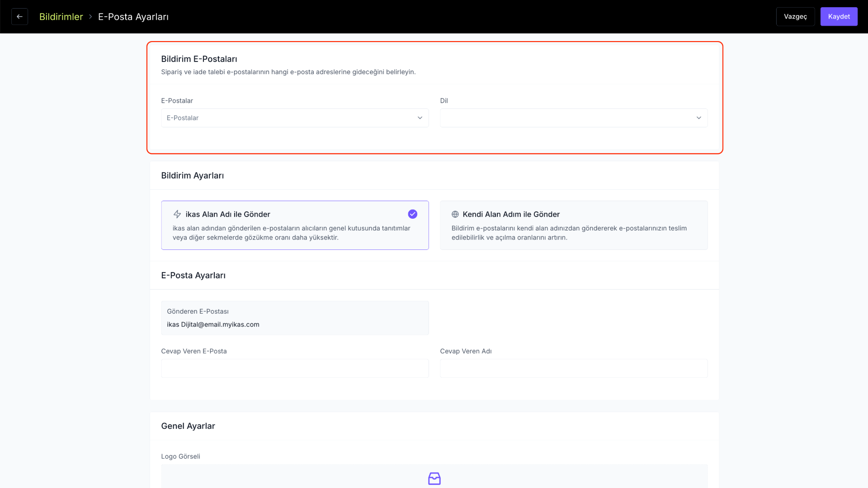Image resolution: width=868 pixels, height=488 pixels.
Task: Click the breadcrumb chevron separator
Action: (90, 17)
